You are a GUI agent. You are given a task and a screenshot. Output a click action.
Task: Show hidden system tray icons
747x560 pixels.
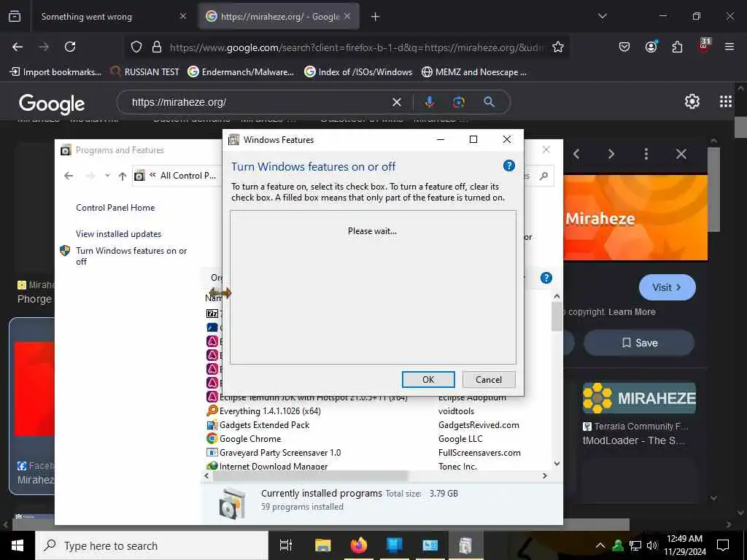(600, 545)
